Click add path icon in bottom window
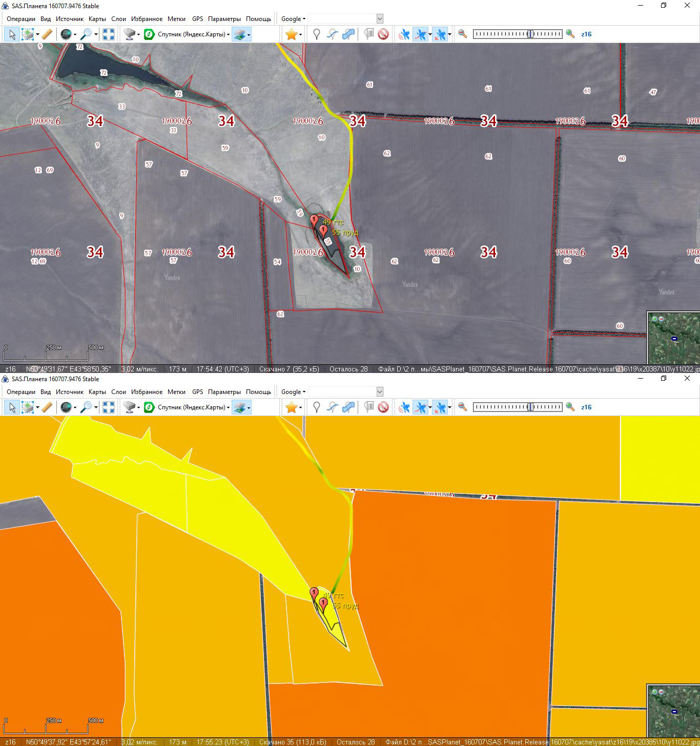This screenshot has height=746, width=700. 333,407
